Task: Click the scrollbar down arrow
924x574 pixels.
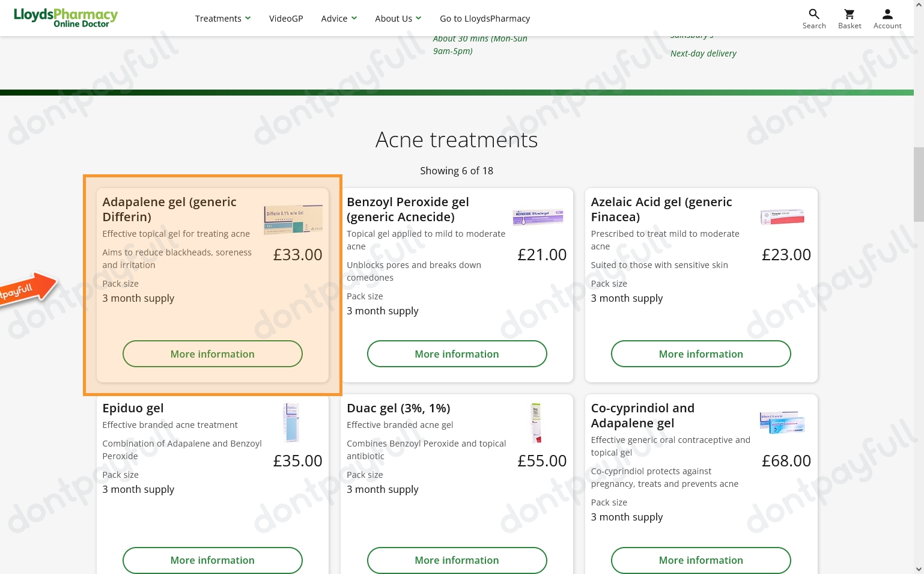Action: click(919, 569)
